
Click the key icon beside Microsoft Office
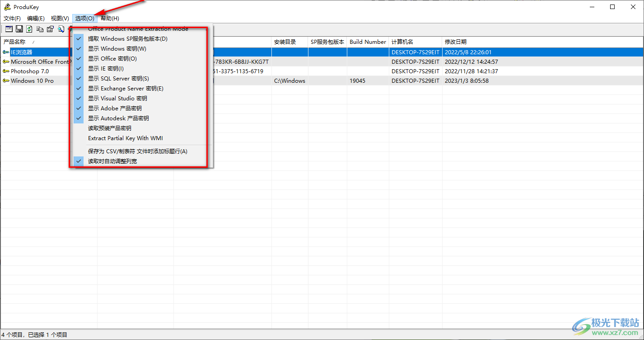pyautogui.click(x=6, y=61)
